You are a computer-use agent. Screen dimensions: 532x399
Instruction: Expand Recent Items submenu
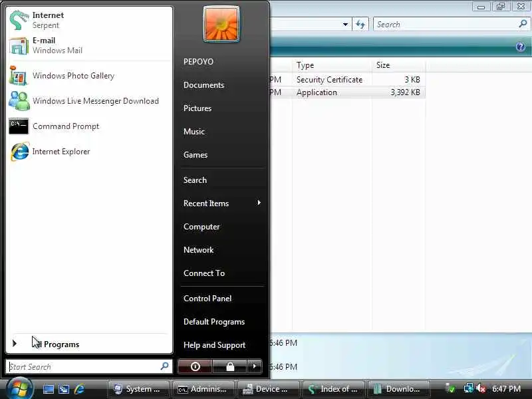222,203
